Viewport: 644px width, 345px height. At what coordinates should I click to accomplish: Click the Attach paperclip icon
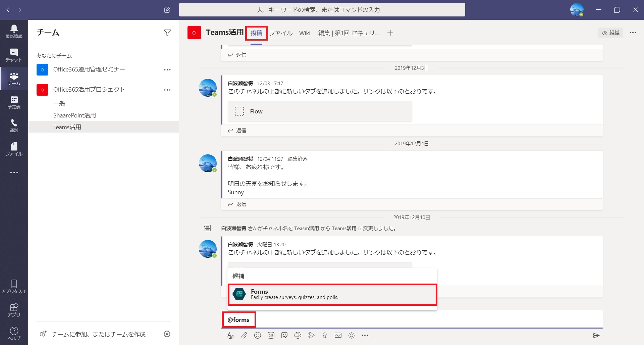pyautogui.click(x=244, y=335)
